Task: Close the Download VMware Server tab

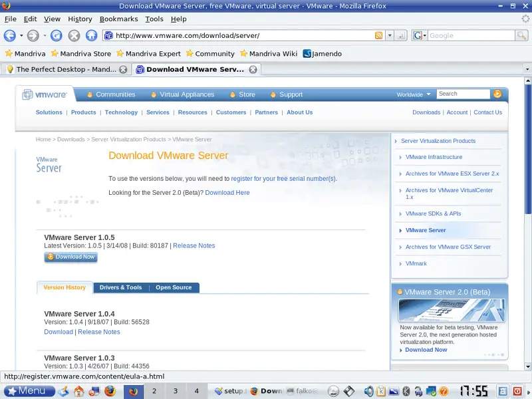Action: click(x=253, y=70)
